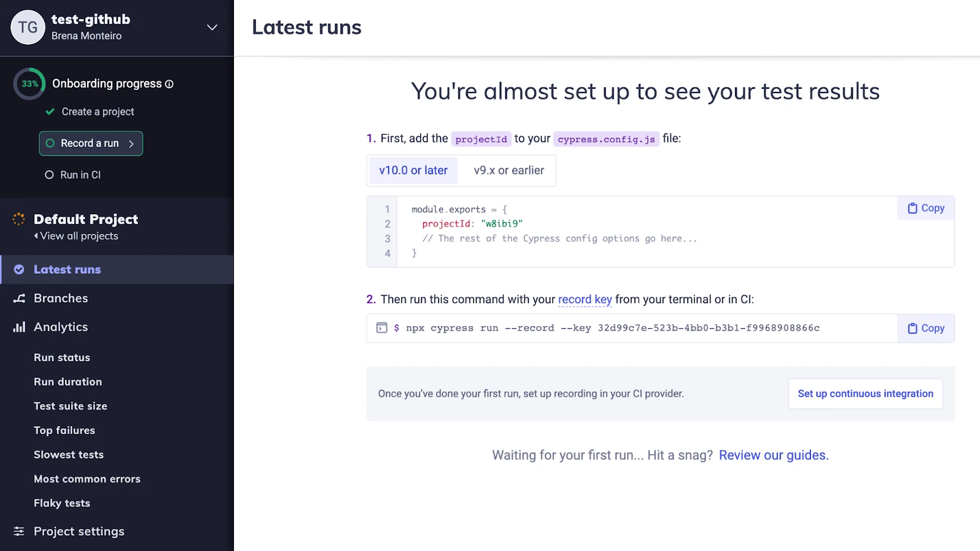Image resolution: width=980 pixels, height=551 pixels.
Task: Open Most common errors analytics
Action: click(x=87, y=479)
